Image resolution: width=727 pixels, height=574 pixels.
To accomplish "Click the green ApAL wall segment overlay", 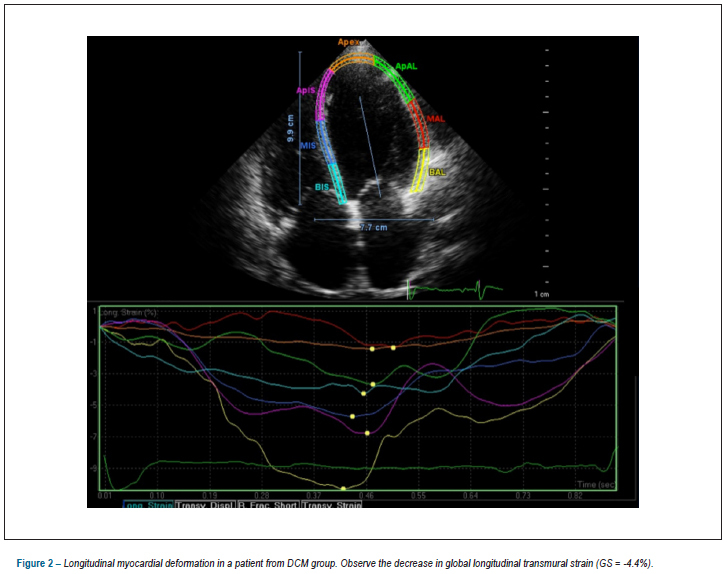I will click(x=394, y=78).
